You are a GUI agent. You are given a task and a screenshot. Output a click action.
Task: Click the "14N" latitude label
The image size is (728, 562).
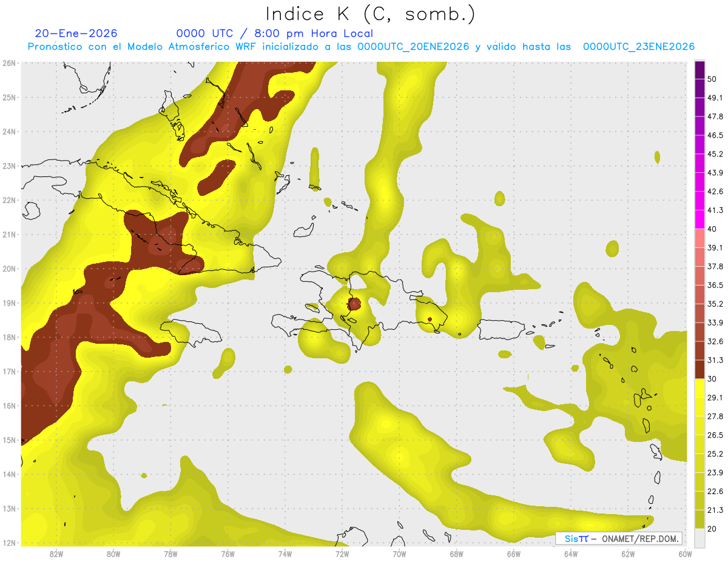point(9,474)
